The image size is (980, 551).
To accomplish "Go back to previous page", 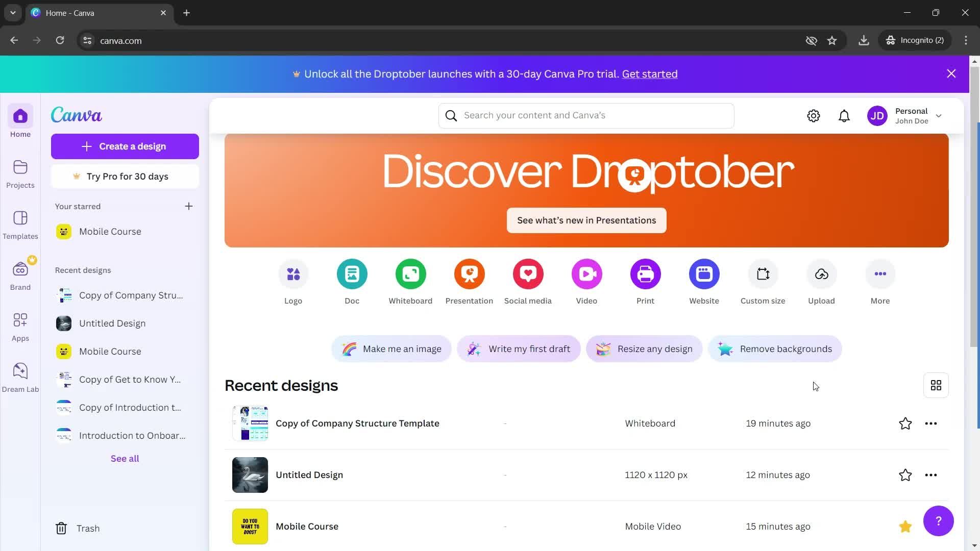I will click(x=14, y=40).
